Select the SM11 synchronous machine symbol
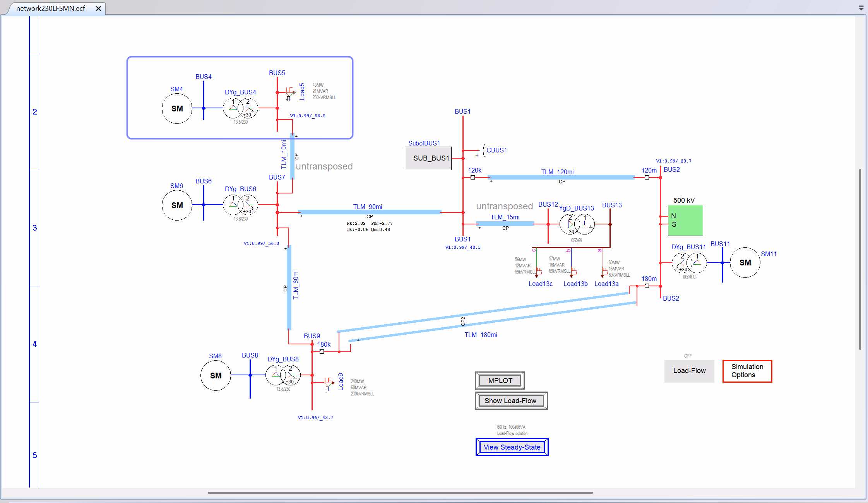 tap(745, 263)
